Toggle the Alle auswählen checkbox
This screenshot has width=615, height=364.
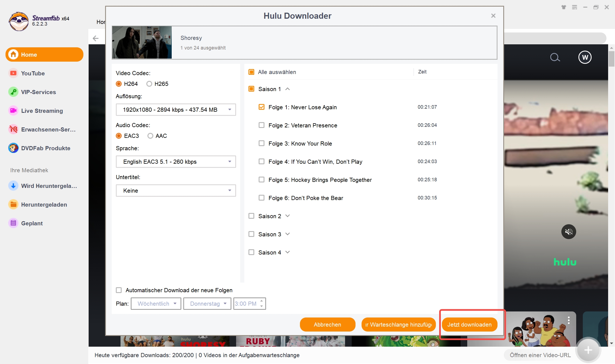coord(251,72)
